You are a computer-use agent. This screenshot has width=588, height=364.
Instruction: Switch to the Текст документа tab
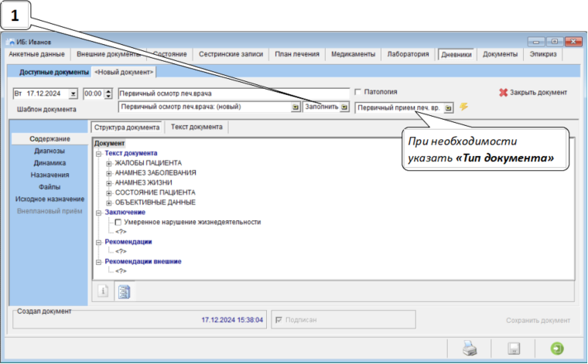pos(197,127)
